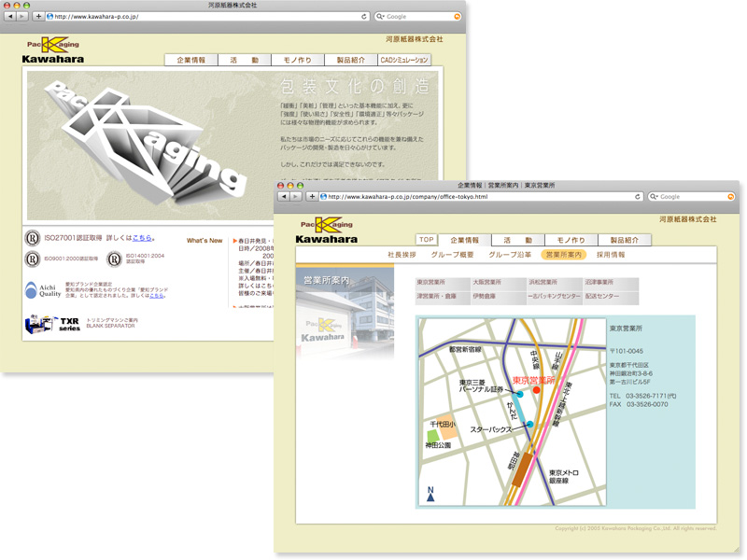Click the Aichi Quality logo

click(43, 290)
